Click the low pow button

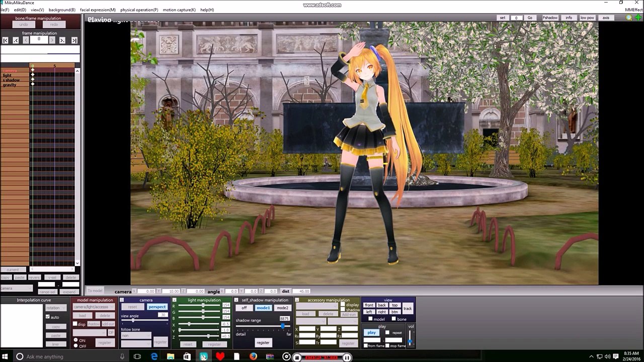(x=587, y=18)
